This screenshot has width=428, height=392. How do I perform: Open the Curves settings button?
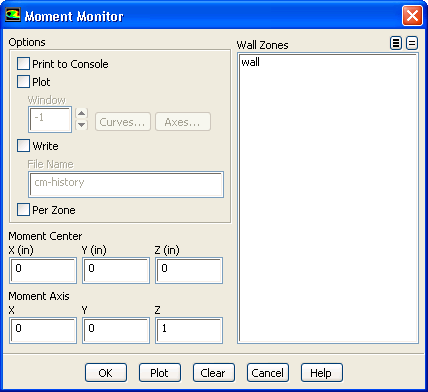coord(123,122)
